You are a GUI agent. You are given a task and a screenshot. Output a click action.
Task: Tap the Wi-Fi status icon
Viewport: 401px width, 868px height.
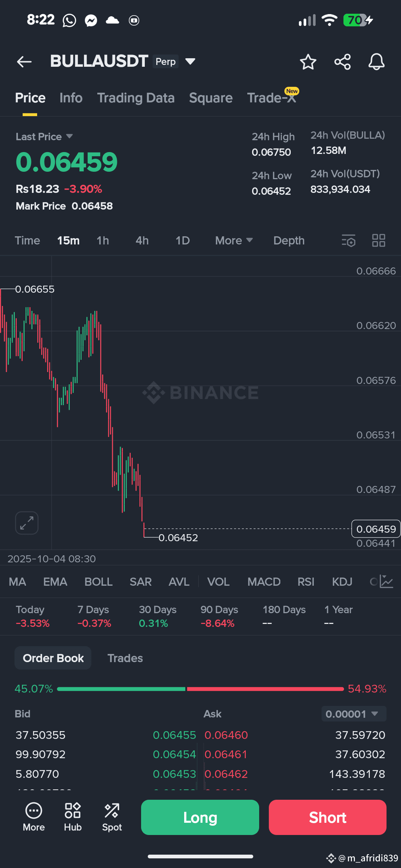coord(329,20)
